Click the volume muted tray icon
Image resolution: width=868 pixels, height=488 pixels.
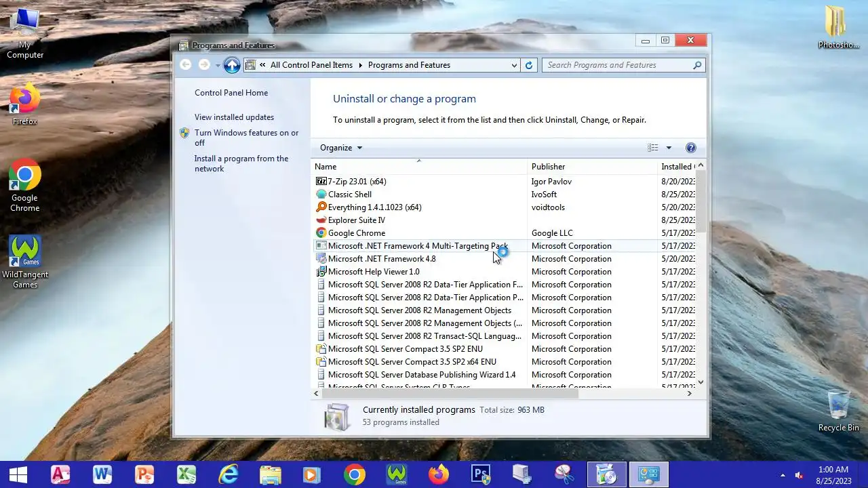[799, 475]
